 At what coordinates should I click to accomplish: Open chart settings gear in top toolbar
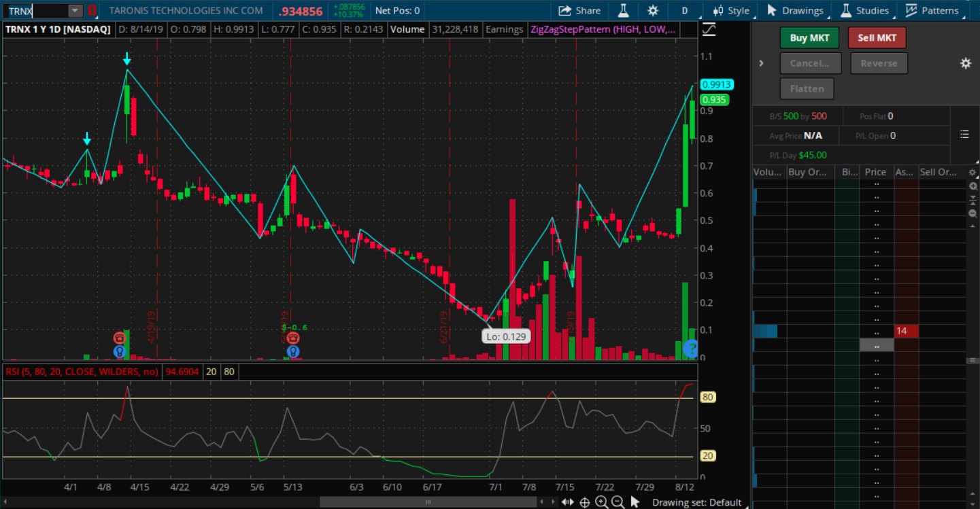[653, 11]
